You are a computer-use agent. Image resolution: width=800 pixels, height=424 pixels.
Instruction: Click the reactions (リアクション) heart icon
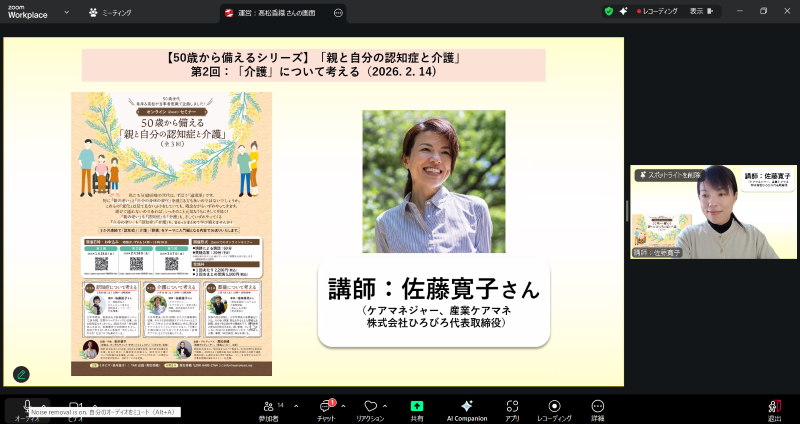[370, 407]
